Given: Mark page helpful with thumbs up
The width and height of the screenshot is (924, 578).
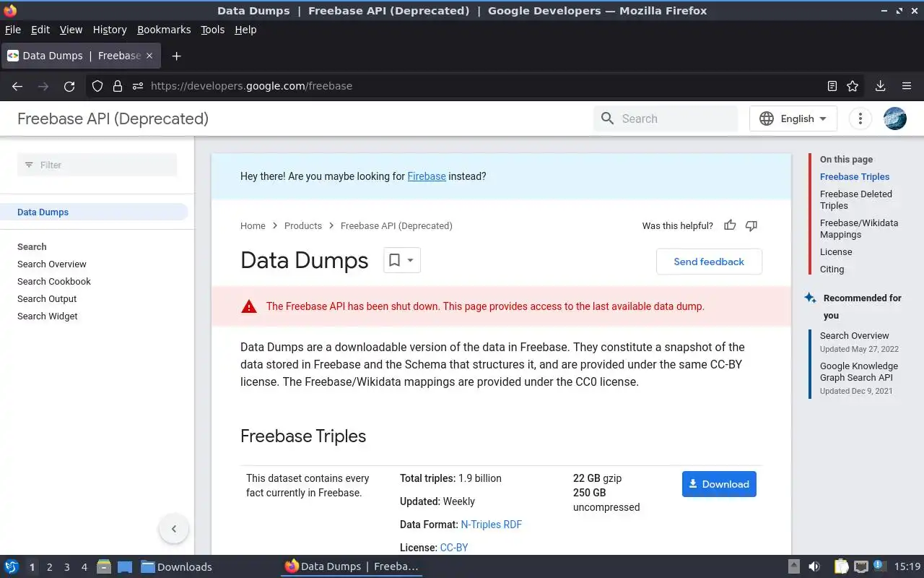Looking at the screenshot, I should (x=730, y=225).
